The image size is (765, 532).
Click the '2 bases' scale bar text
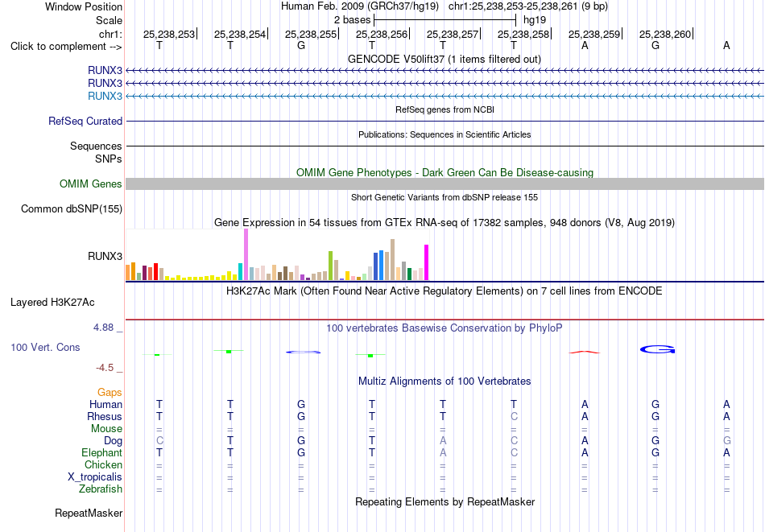pyautogui.click(x=352, y=20)
